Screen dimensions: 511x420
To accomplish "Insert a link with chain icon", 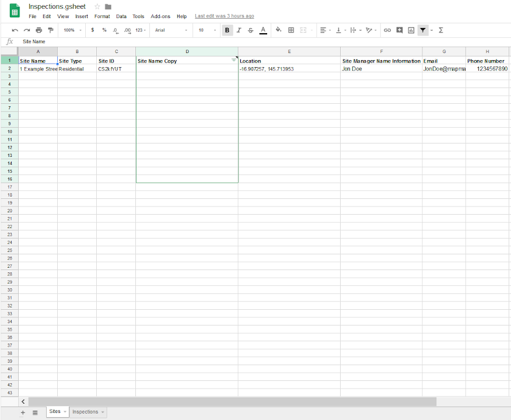I will tap(387, 30).
